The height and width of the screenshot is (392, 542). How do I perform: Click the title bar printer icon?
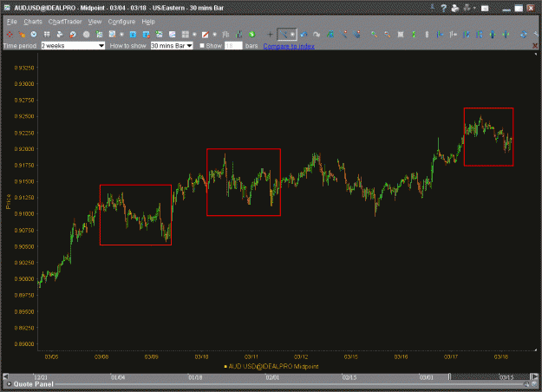455,8
